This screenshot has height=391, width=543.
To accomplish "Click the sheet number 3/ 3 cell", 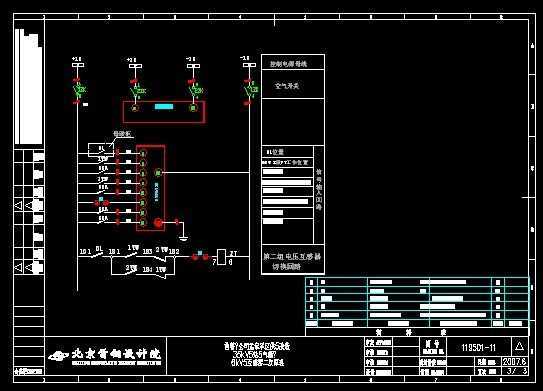I will point(516,371).
